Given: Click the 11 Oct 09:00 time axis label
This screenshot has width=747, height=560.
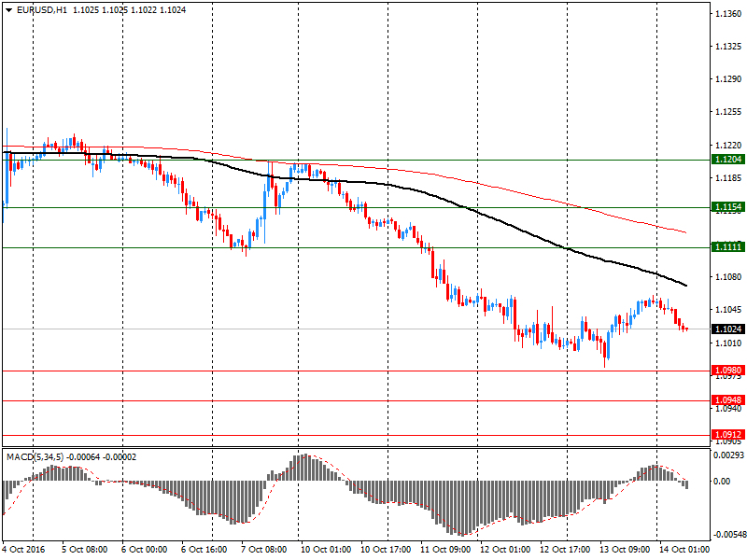Looking at the screenshot, I should pyautogui.click(x=445, y=550).
